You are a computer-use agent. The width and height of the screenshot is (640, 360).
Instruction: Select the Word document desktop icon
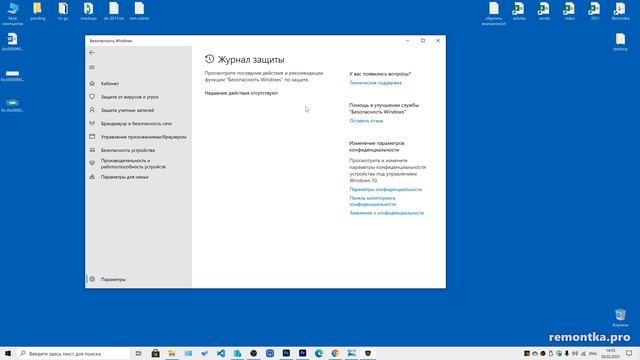click(x=12, y=42)
